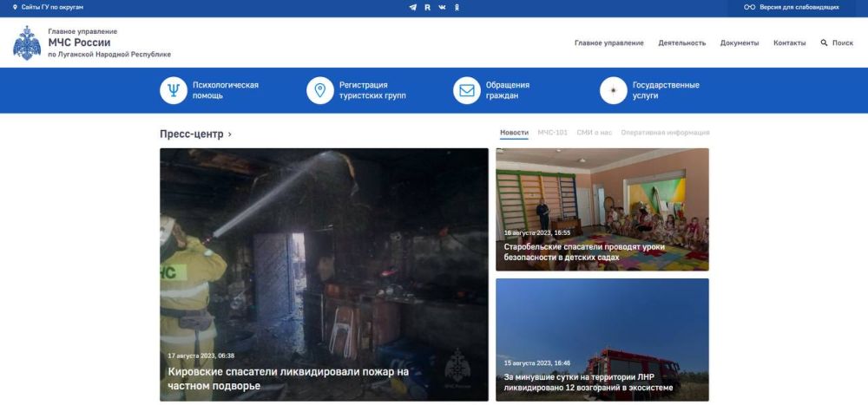The image size is (868, 405).
Task: Select the Новости tab
Action: coord(514,133)
